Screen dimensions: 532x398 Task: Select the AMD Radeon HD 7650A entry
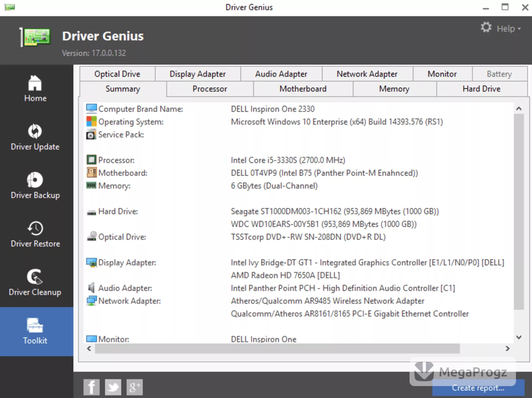(x=285, y=275)
